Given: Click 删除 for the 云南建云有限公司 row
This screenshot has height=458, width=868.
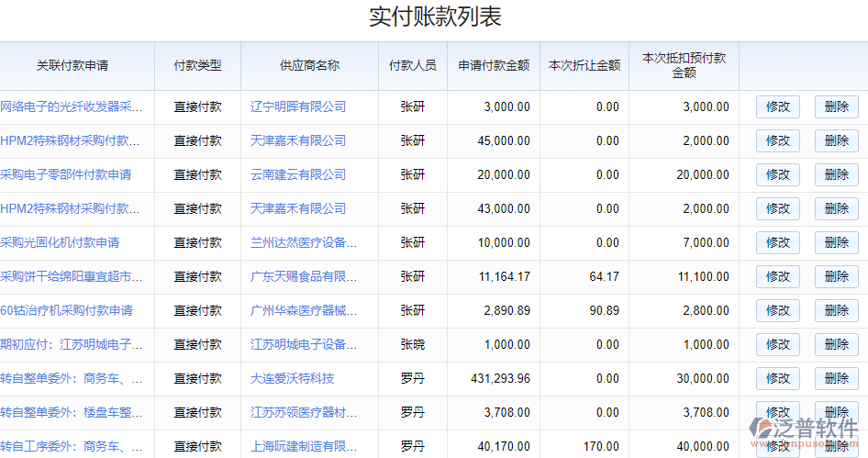Looking at the screenshot, I should (837, 174).
